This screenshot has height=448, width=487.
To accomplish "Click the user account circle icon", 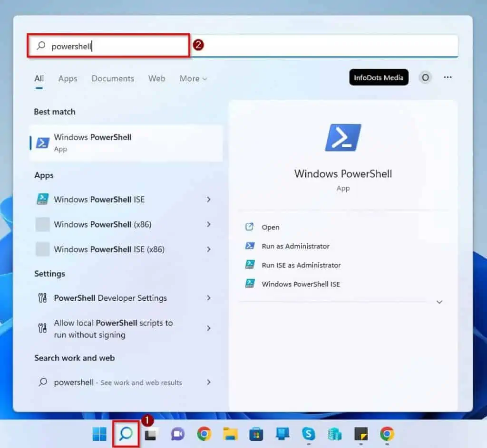I will [x=425, y=77].
